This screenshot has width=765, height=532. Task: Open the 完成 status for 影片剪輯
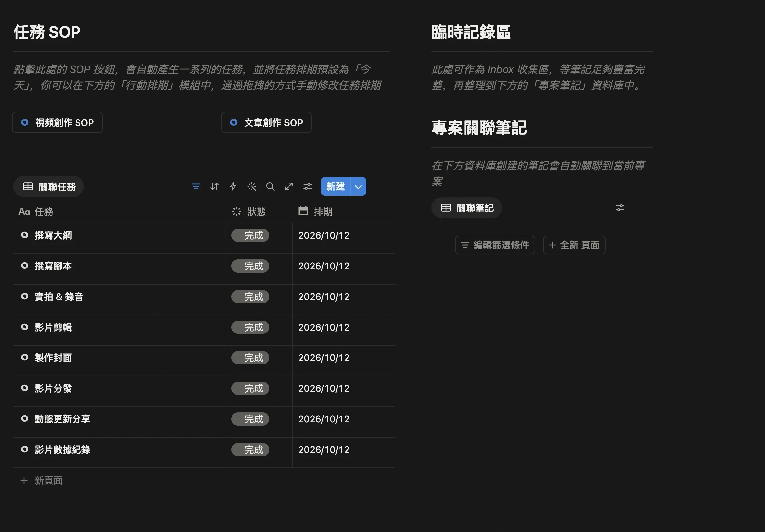click(x=250, y=327)
